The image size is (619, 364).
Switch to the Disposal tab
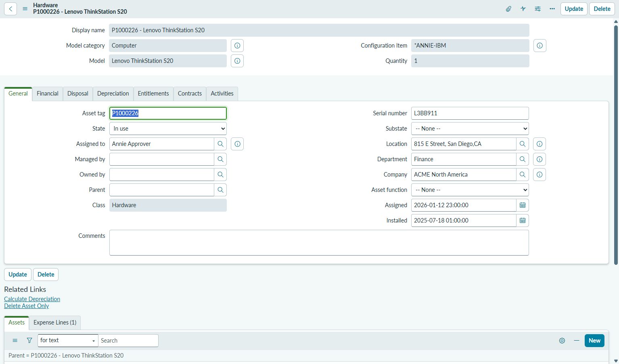click(x=78, y=94)
